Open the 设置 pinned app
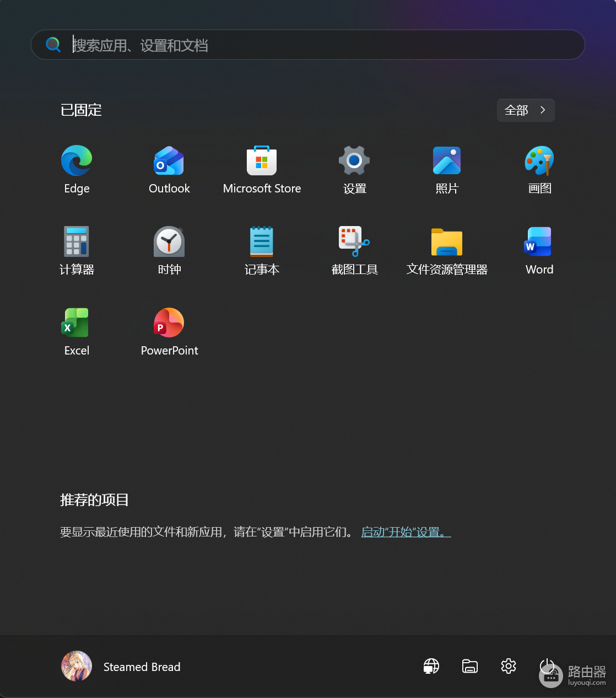 click(354, 170)
